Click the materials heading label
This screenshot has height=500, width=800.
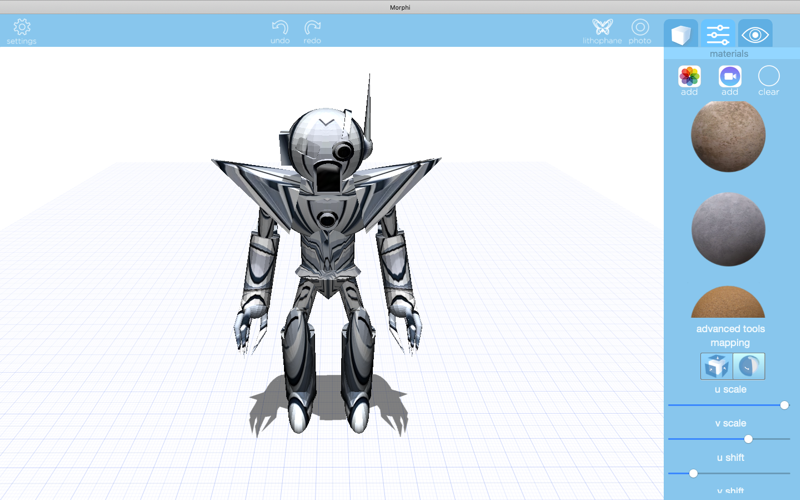point(729,54)
